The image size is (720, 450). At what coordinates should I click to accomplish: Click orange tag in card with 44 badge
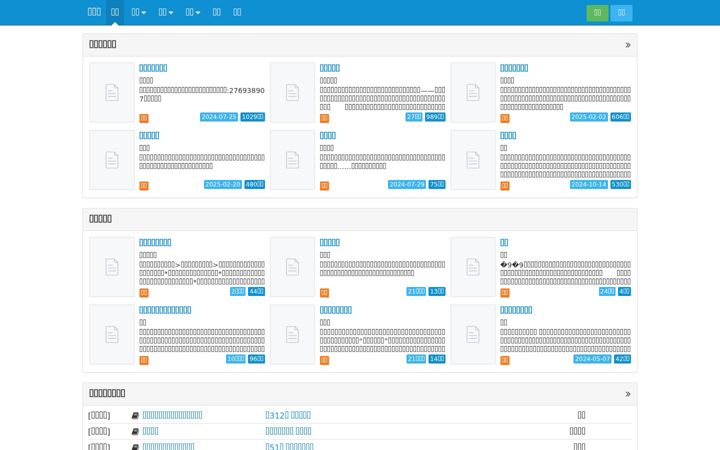click(144, 292)
